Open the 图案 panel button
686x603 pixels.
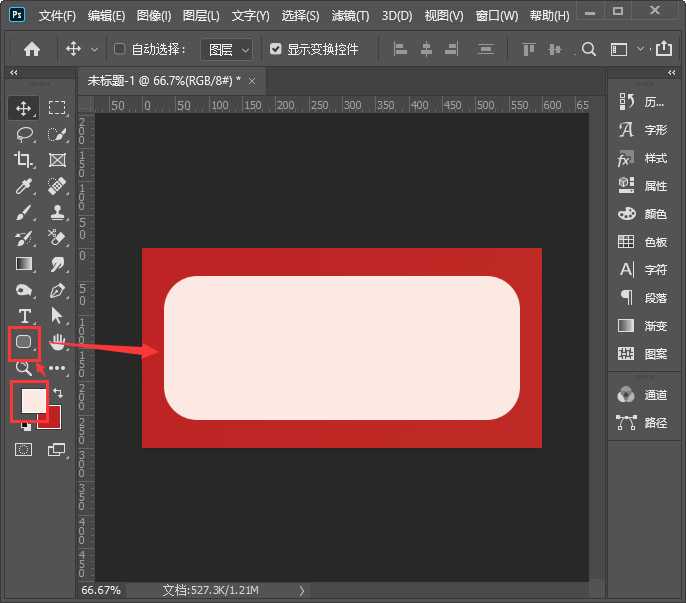645,354
